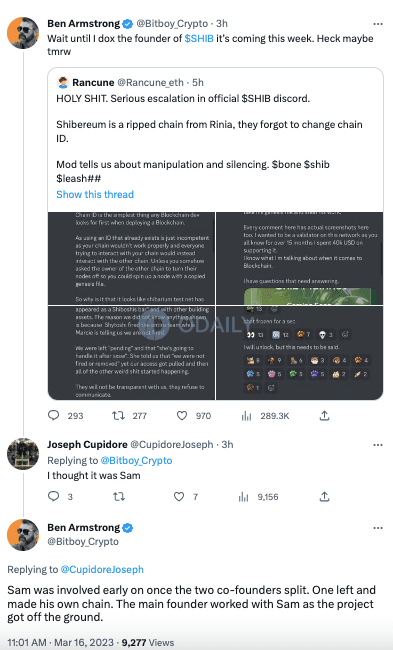393x650 pixels.
Task: Retweet Joseph Cupidore's reply
Action: pyautogui.click(x=119, y=497)
